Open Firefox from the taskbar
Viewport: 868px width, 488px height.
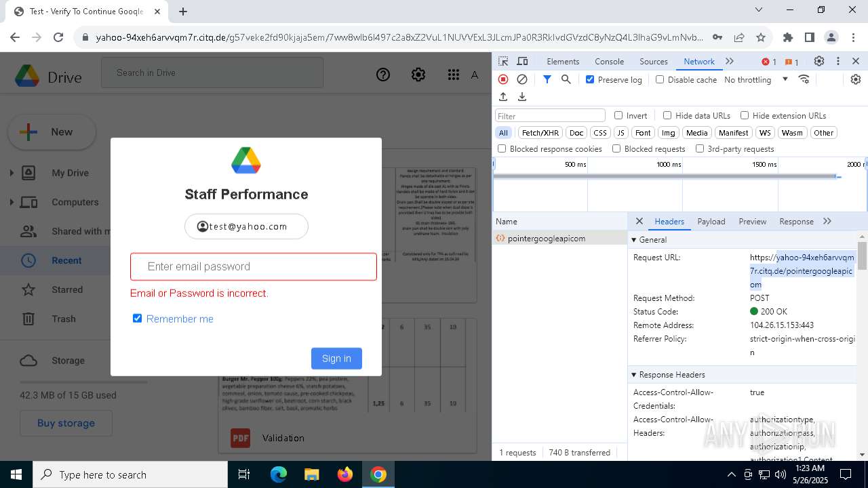click(345, 474)
